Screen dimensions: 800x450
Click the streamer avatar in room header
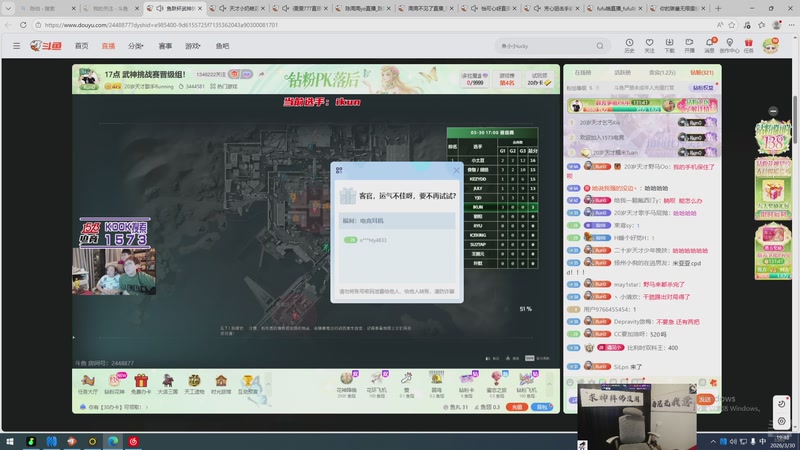coord(88,79)
